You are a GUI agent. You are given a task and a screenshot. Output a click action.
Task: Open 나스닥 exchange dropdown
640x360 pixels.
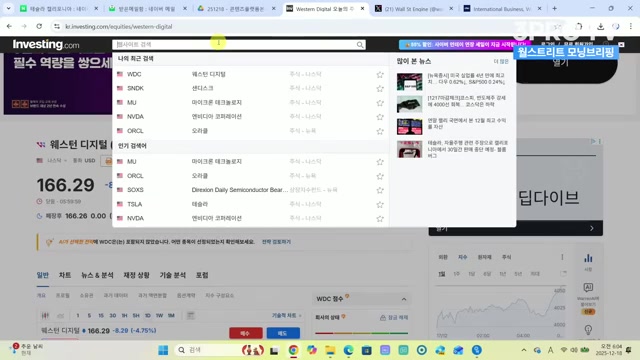56,160
